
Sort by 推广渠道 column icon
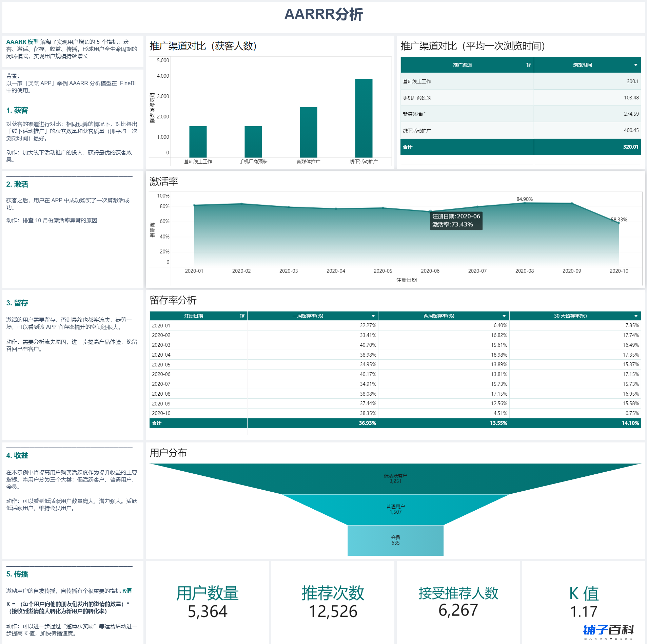pyautogui.click(x=528, y=65)
